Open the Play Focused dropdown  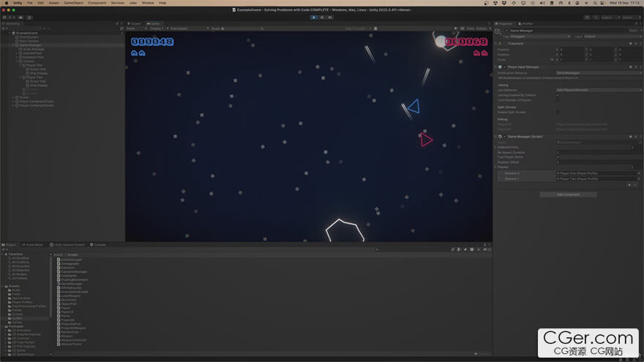point(358,29)
